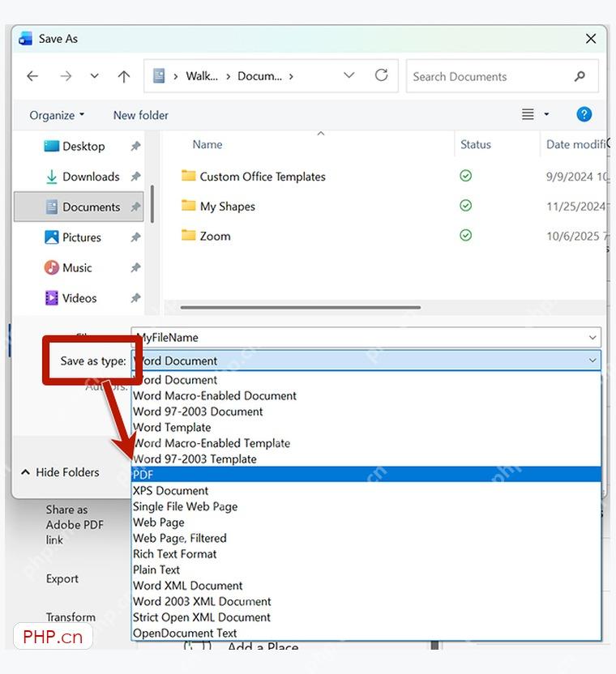Open Export in Word backstage menu

[x=62, y=579]
